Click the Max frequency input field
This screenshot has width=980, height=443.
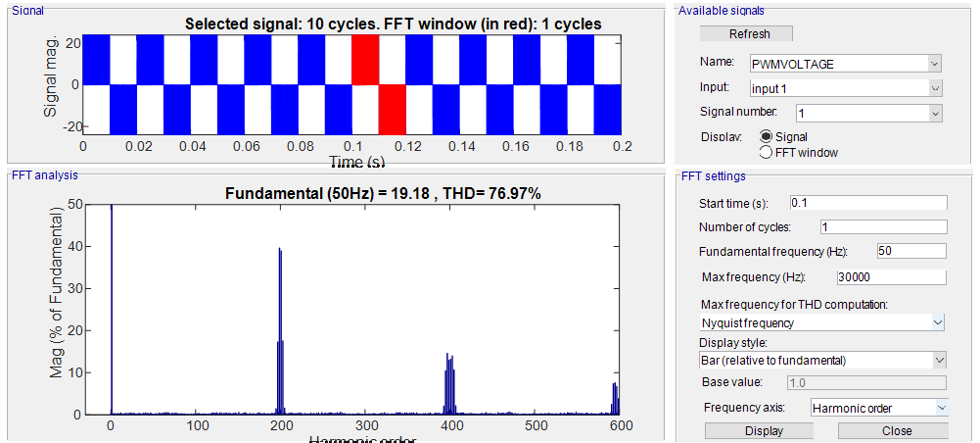(x=890, y=277)
